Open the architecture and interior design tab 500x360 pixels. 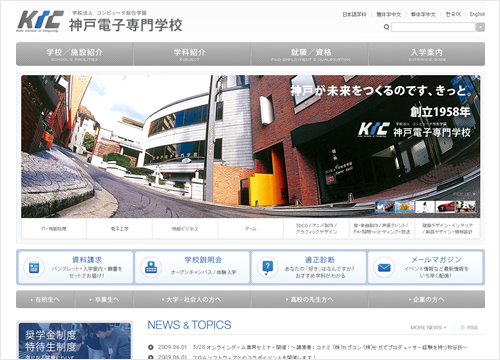[x=447, y=229]
